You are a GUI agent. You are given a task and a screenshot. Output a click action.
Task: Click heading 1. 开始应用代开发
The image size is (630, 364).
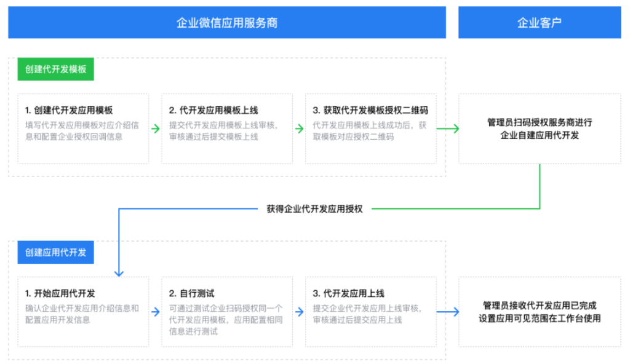coord(60,293)
